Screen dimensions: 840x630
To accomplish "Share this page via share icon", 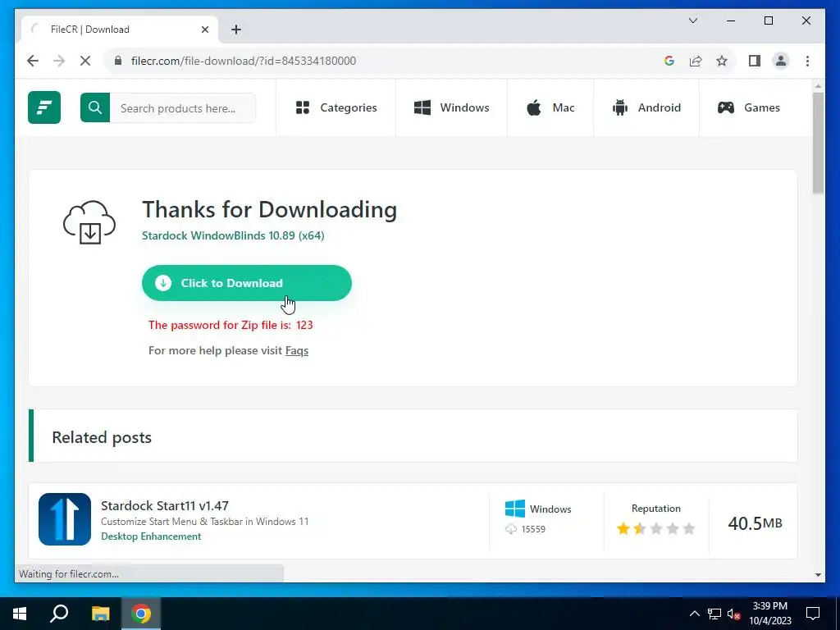I will (696, 61).
